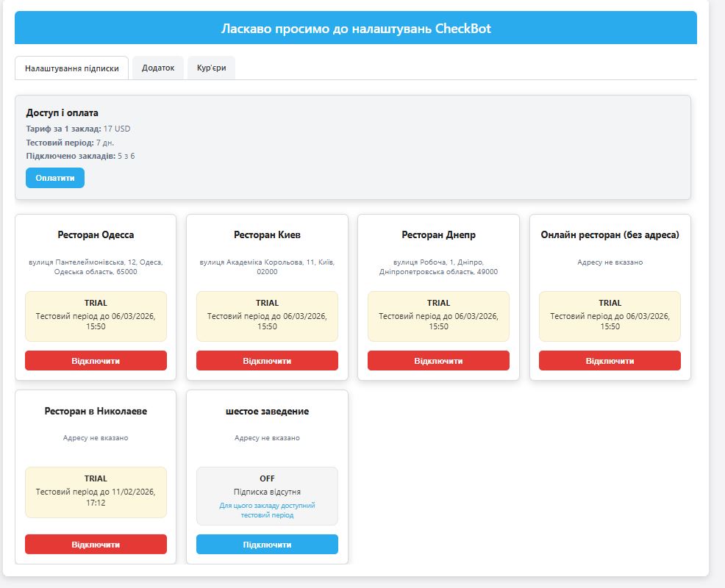Screen dimensions: 725x588
Task: Click the CheckBot welcome header banner
Action: coord(355,29)
